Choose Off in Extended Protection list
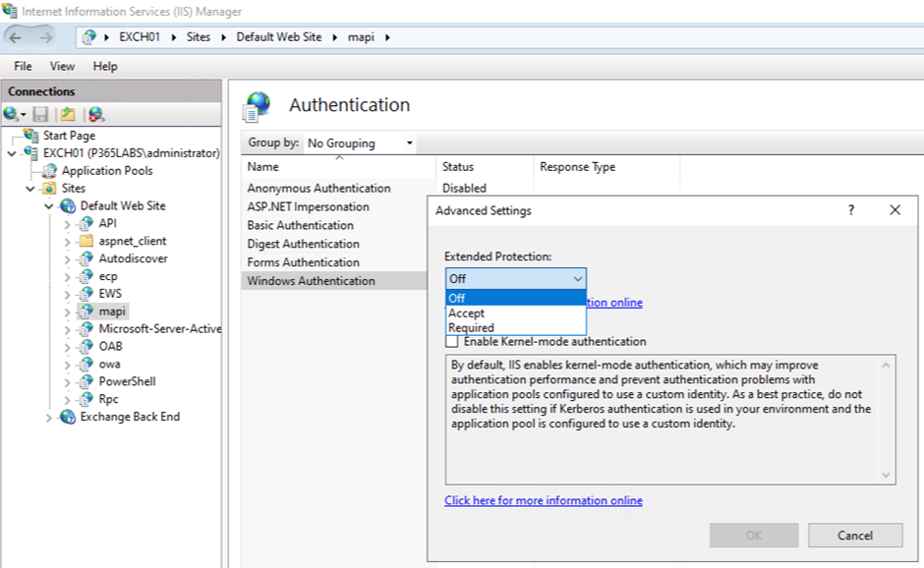Image resolution: width=924 pixels, height=568 pixels. tap(516, 298)
